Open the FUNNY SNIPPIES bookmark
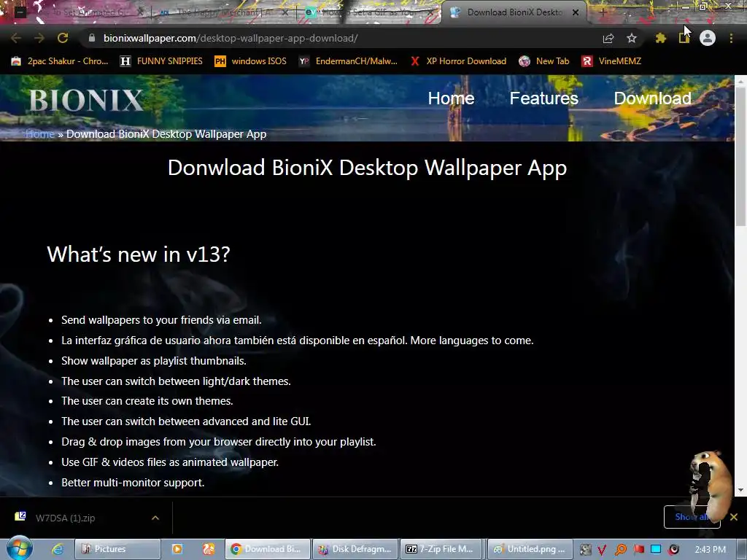Screen dimensions: 747x560 point(161,61)
